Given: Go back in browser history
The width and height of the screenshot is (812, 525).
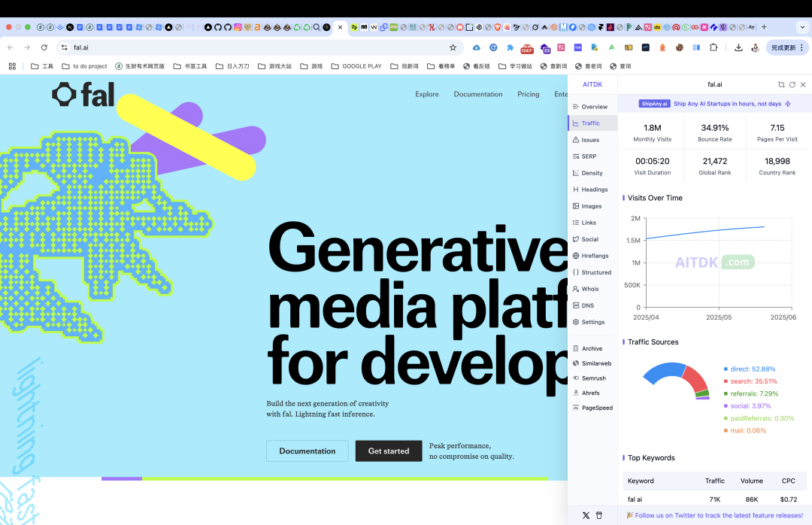Looking at the screenshot, I should pyautogui.click(x=11, y=47).
